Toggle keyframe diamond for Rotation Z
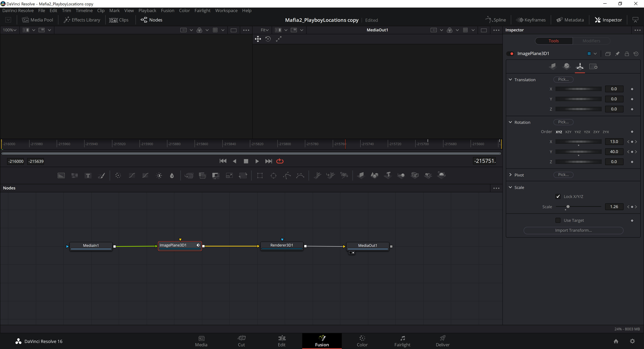 (632, 162)
